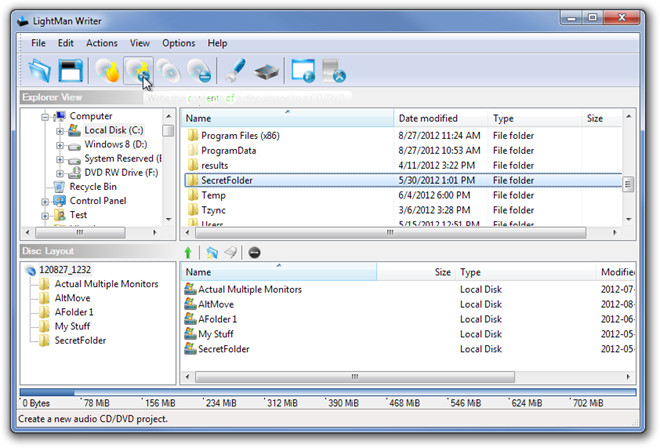Click the burn disc flame icon
The image size is (660, 448).
tap(107, 71)
